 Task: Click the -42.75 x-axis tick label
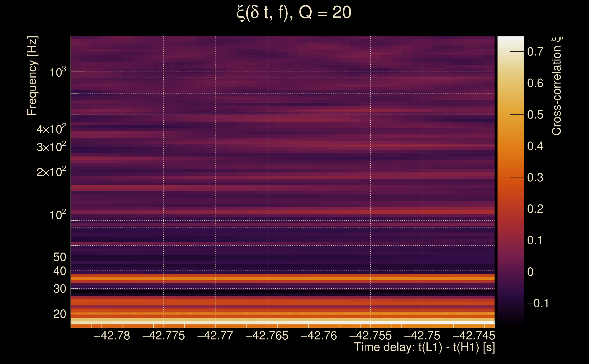422,336
